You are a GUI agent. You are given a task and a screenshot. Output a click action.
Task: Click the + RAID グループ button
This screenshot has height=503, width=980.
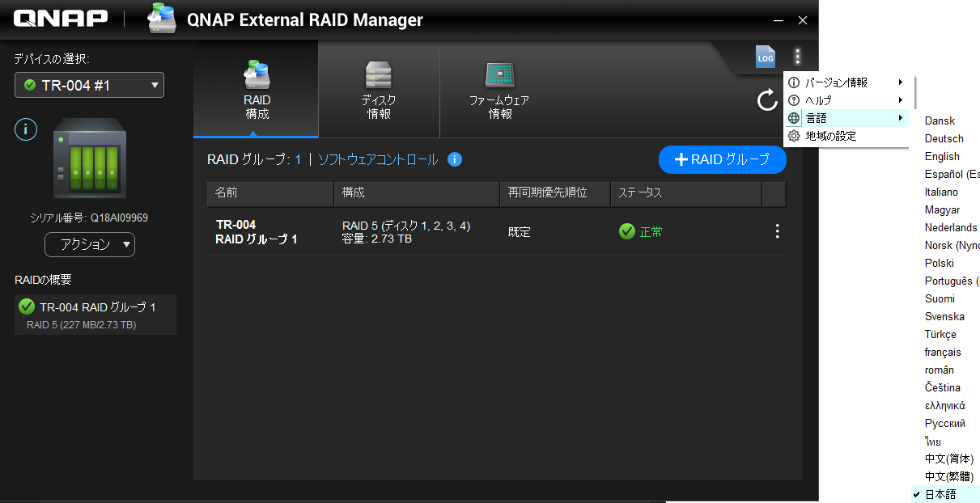click(722, 160)
